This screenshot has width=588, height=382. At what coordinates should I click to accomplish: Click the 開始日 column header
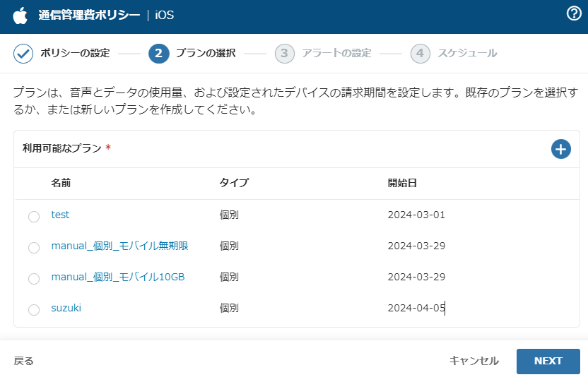coord(402,183)
